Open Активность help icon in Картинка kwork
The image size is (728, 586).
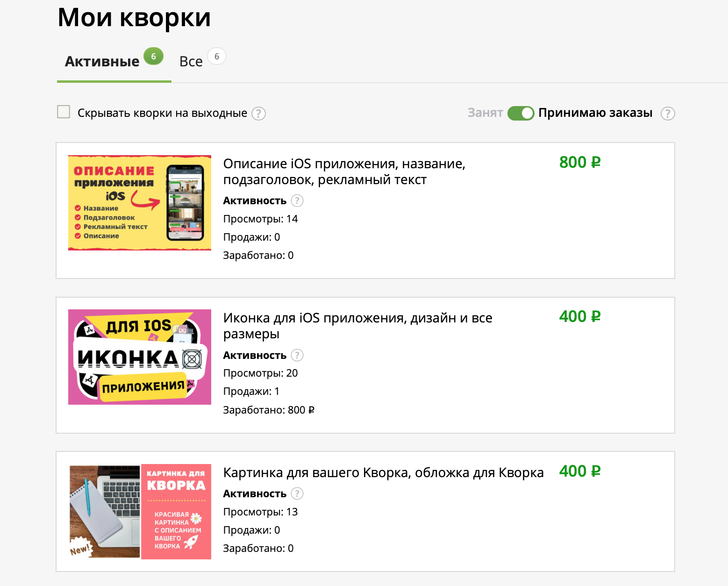pos(297,494)
